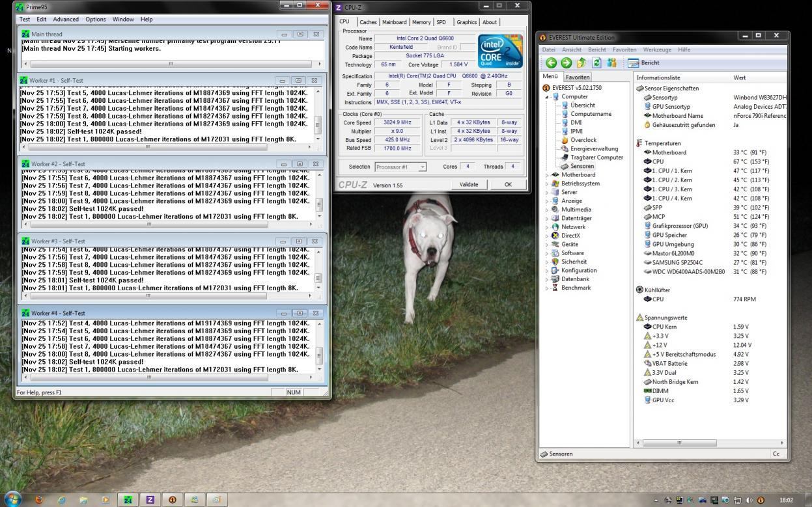Select Computername in the EVEREST tree
This screenshot has width=812, height=507.
[591, 114]
